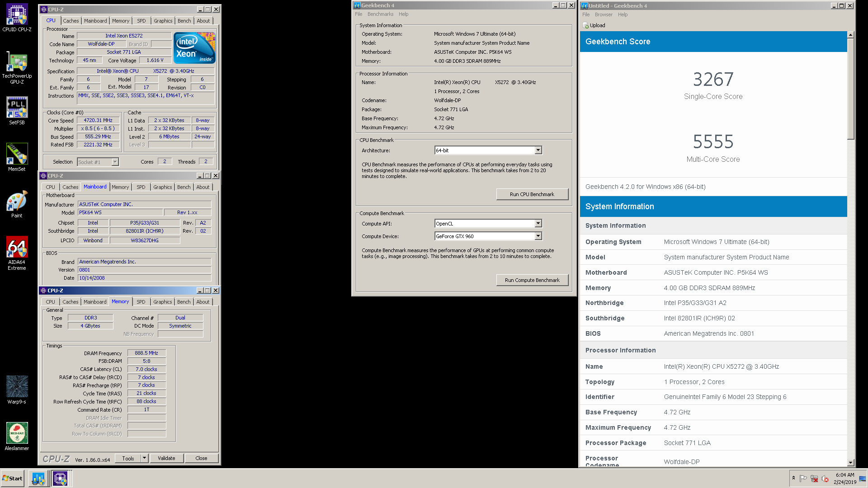Click the muted volume tray icon

click(825, 479)
